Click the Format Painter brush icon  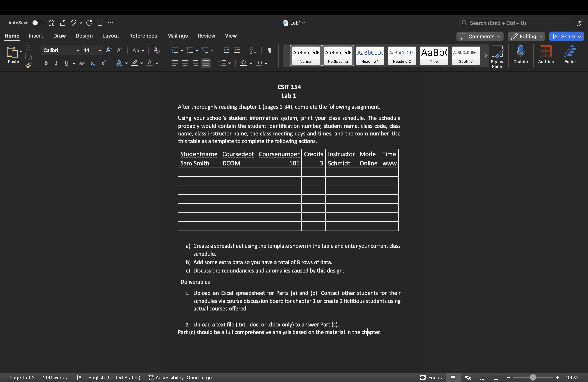28,65
